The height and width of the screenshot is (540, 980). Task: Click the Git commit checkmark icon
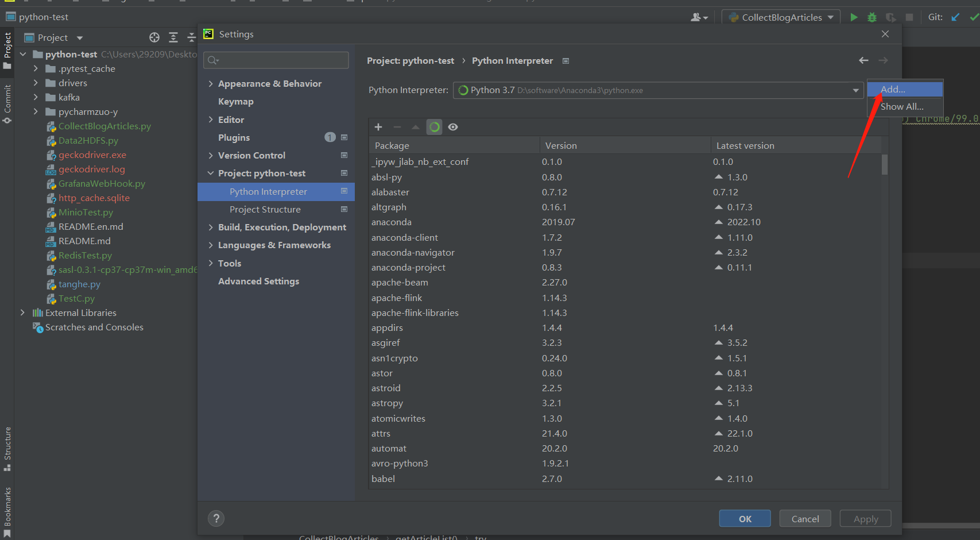click(974, 17)
